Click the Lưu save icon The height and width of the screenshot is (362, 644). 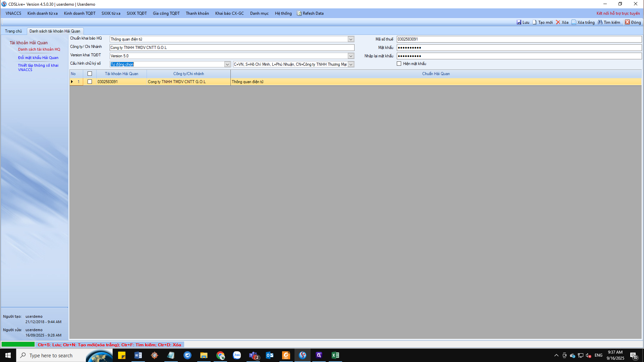519,22
